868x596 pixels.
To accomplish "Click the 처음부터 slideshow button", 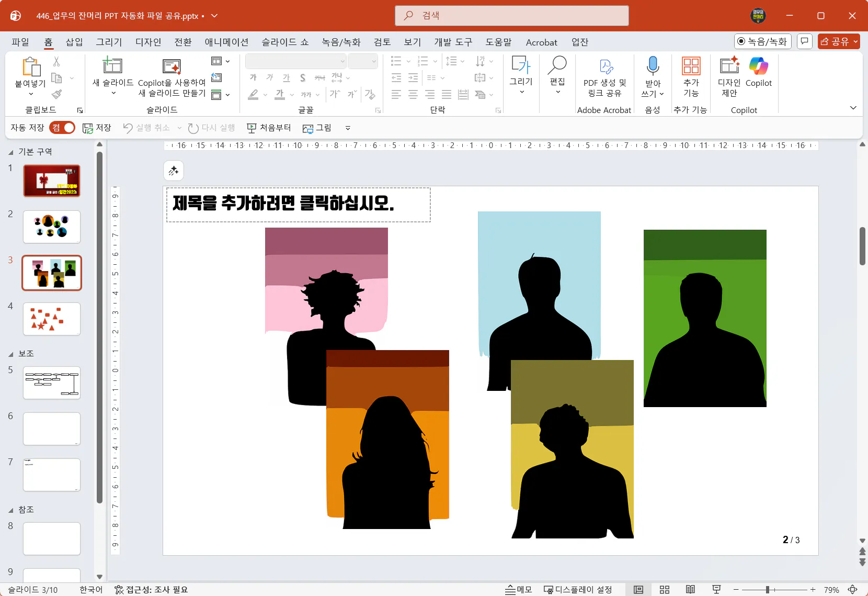I will [269, 128].
